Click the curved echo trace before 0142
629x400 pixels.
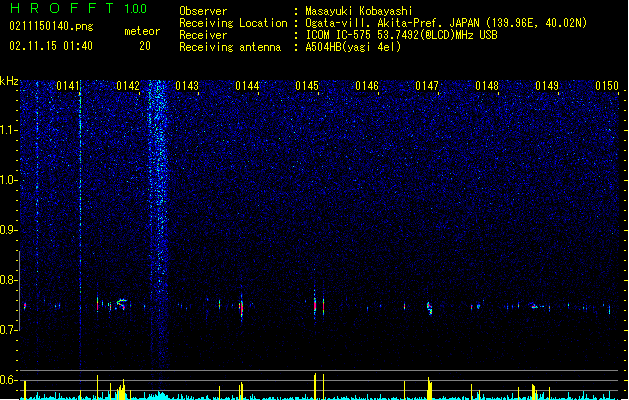click(x=121, y=304)
